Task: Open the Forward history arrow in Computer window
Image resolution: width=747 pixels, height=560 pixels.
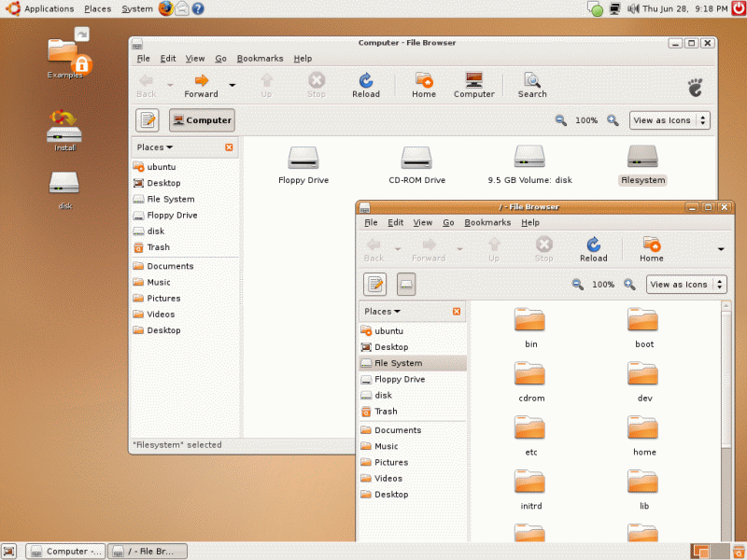Action: [232, 85]
